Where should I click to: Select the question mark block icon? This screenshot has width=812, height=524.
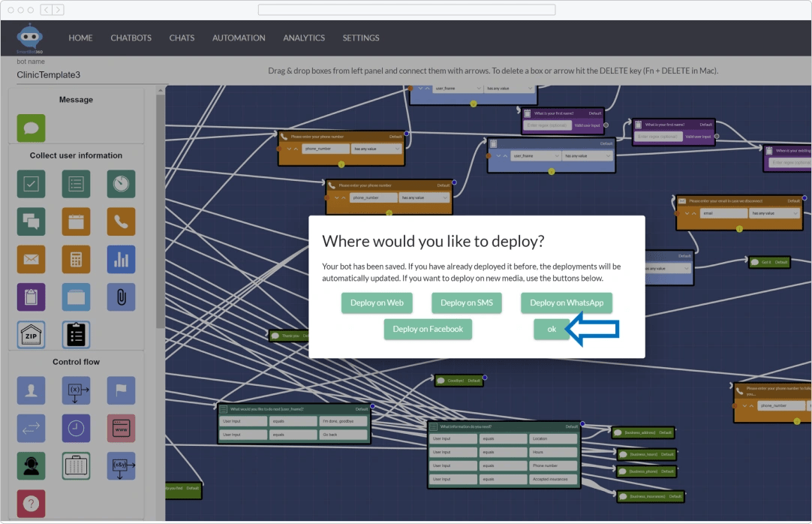pyautogui.click(x=31, y=503)
